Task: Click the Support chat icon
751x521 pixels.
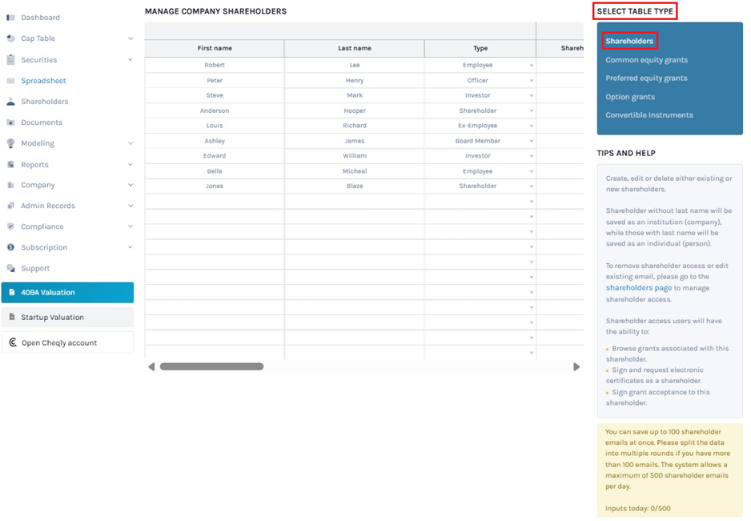Action: (11, 268)
